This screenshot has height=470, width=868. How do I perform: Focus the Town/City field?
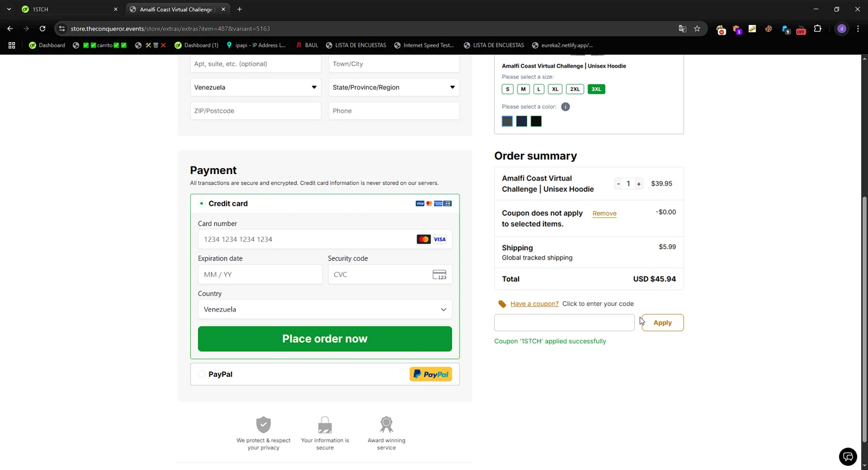[x=394, y=64]
